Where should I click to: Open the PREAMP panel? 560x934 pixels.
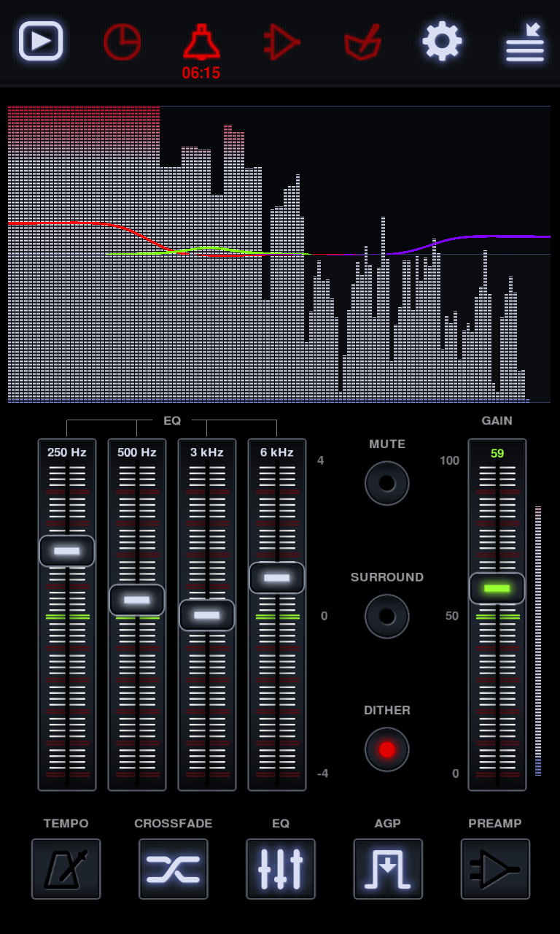495,868
